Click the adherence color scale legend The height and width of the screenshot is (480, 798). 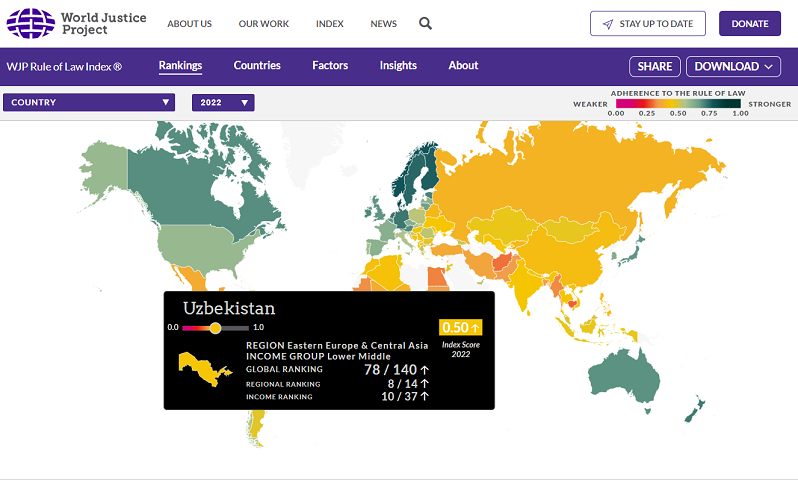tap(678, 103)
